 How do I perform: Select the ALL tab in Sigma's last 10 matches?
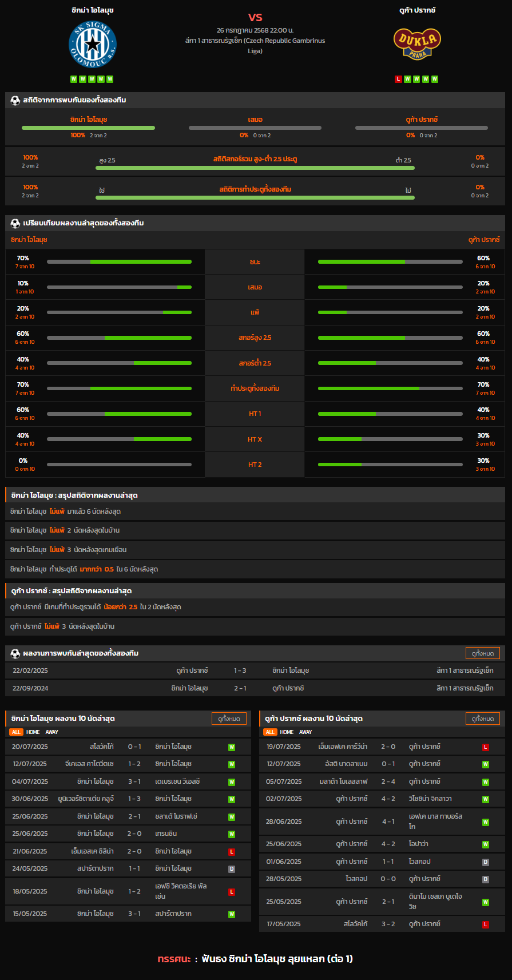(16, 732)
